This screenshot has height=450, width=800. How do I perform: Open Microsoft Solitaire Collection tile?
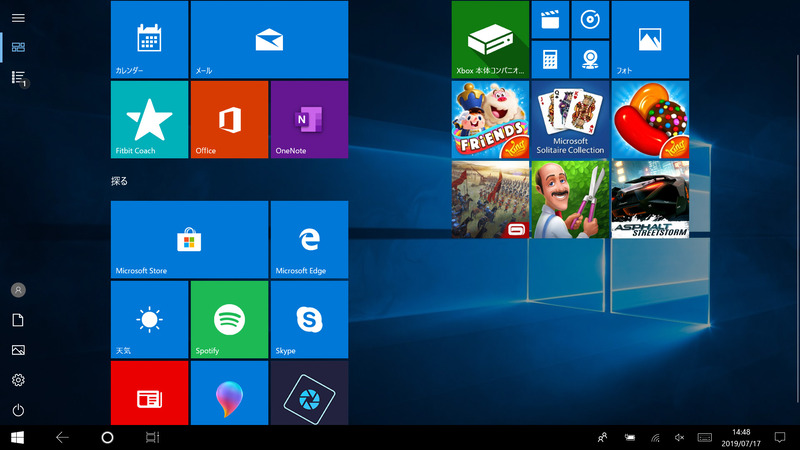pyautogui.click(x=570, y=119)
